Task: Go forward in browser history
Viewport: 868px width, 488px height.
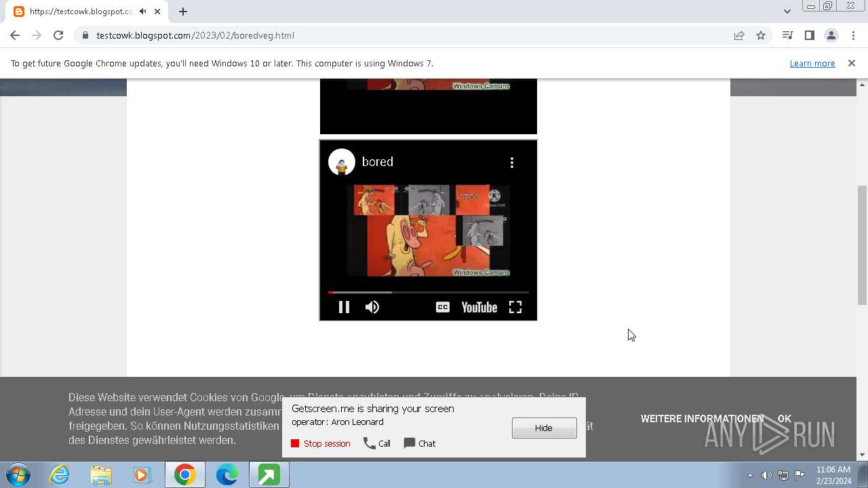Action: coord(37,35)
